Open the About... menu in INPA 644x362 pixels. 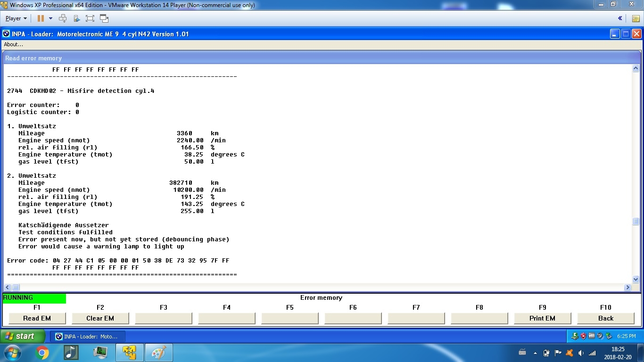pyautogui.click(x=13, y=44)
